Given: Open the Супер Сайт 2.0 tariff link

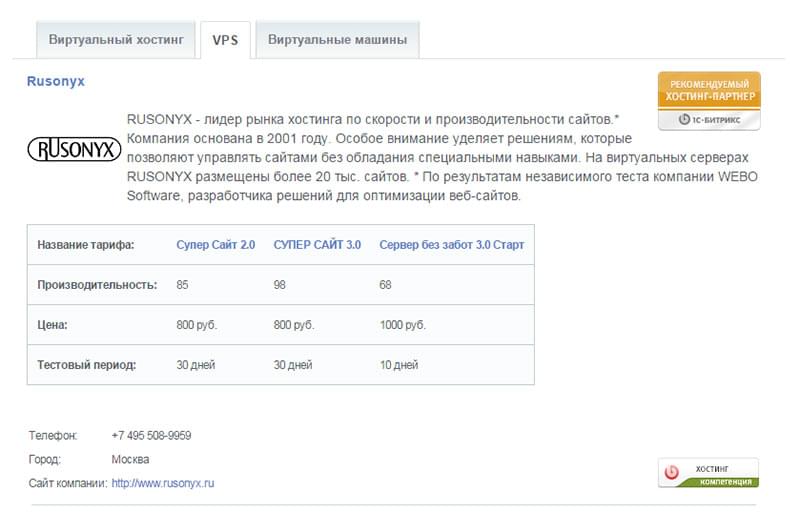Looking at the screenshot, I should click(x=215, y=245).
